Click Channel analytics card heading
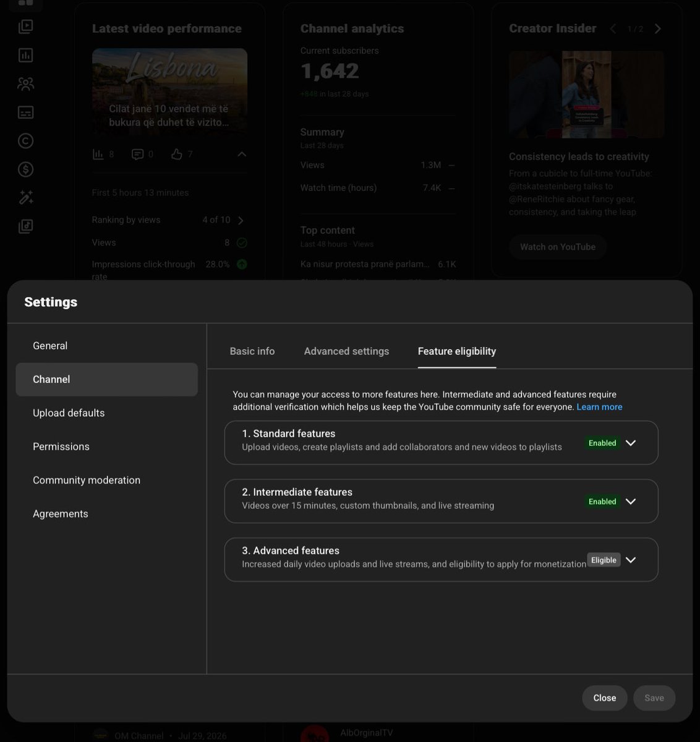The image size is (700, 742). (x=352, y=28)
